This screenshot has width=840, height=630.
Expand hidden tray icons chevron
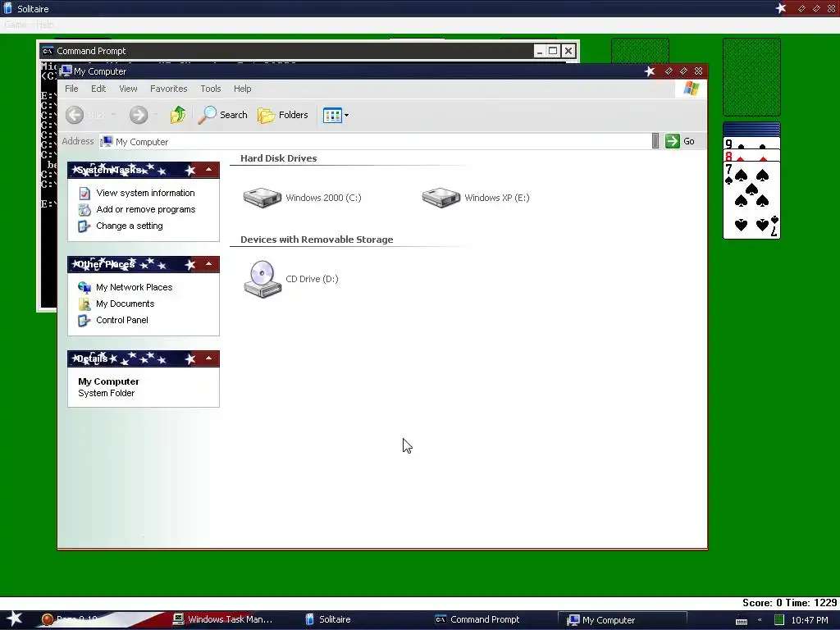tap(760, 620)
